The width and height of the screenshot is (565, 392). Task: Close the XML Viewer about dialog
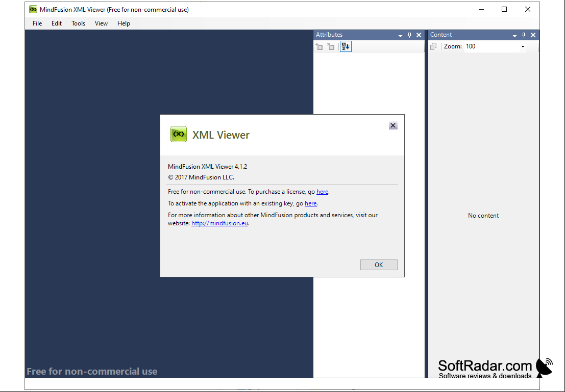point(393,125)
